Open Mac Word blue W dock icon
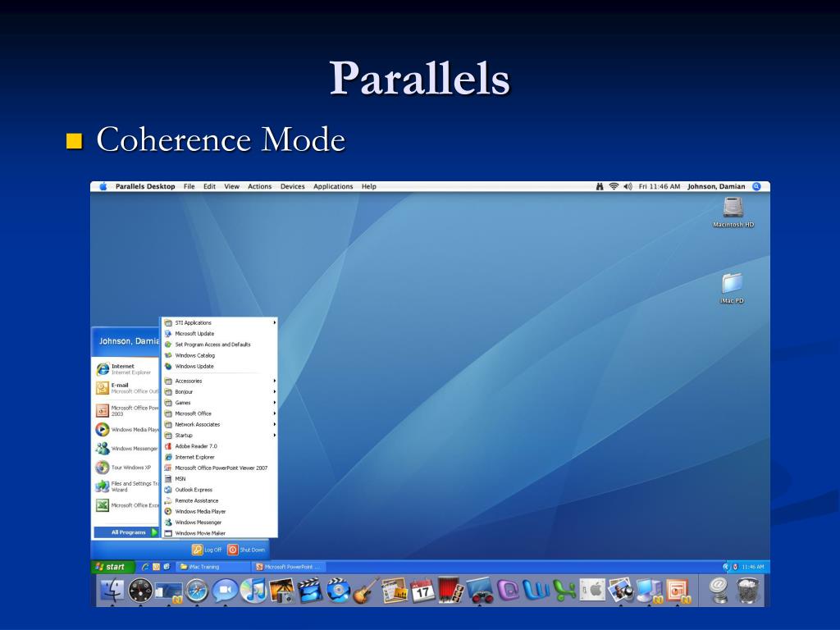Screen dimensions: 840x630 tap(536, 591)
